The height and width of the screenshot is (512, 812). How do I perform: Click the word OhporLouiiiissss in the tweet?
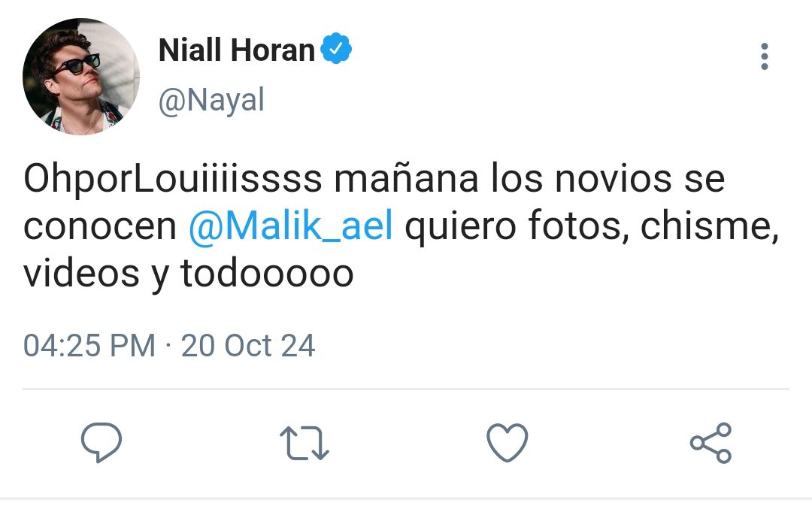click(173, 179)
